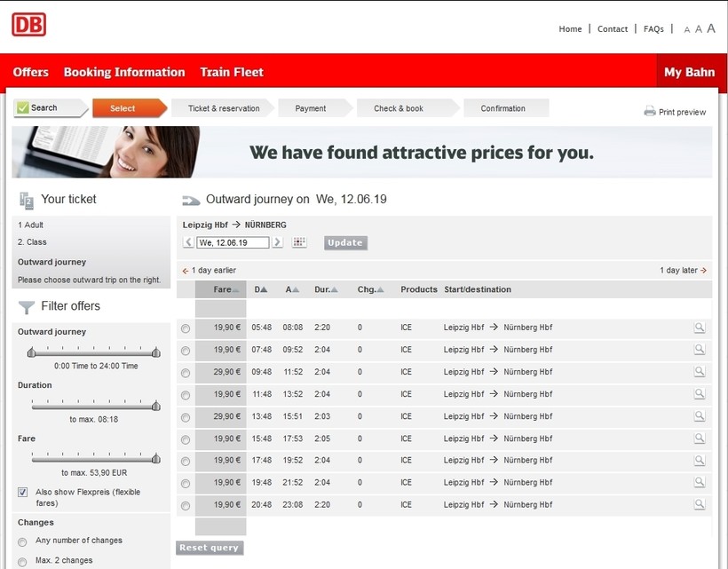Sort results by Fare column
728x569 pixels.
tap(226, 289)
